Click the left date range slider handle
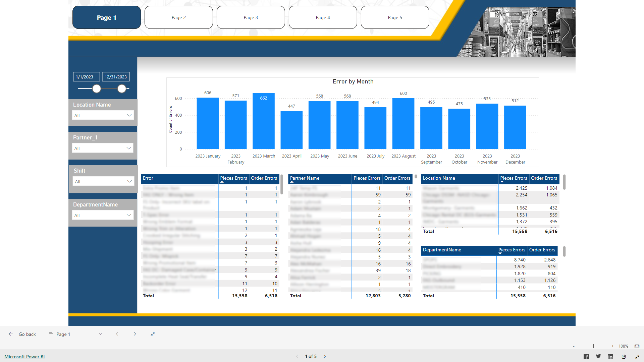The height and width of the screenshot is (362, 644). click(x=97, y=89)
